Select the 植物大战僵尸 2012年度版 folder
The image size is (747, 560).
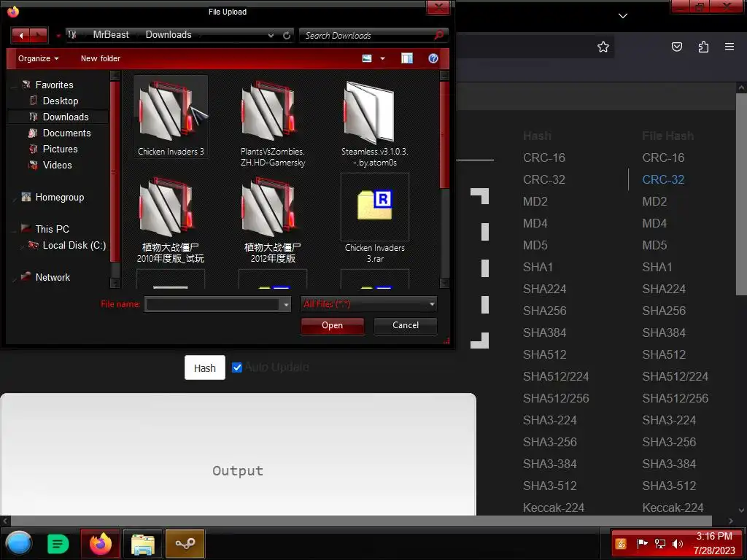(273, 219)
